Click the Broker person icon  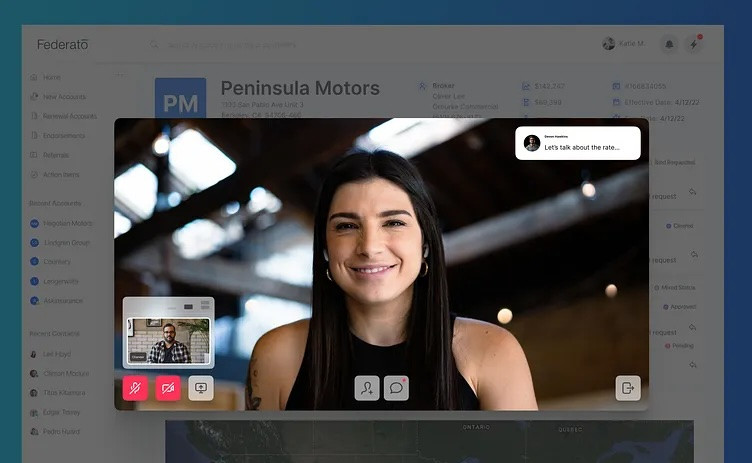tap(422, 86)
